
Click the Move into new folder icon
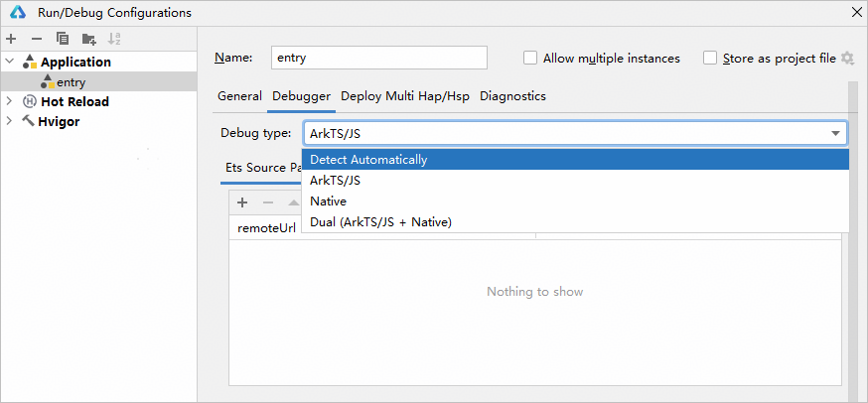(88, 39)
